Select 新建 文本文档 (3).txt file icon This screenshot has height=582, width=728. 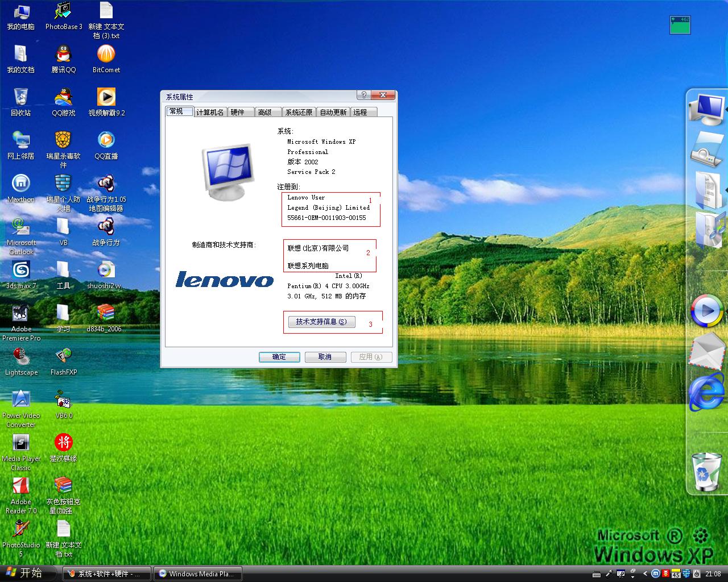point(106,20)
